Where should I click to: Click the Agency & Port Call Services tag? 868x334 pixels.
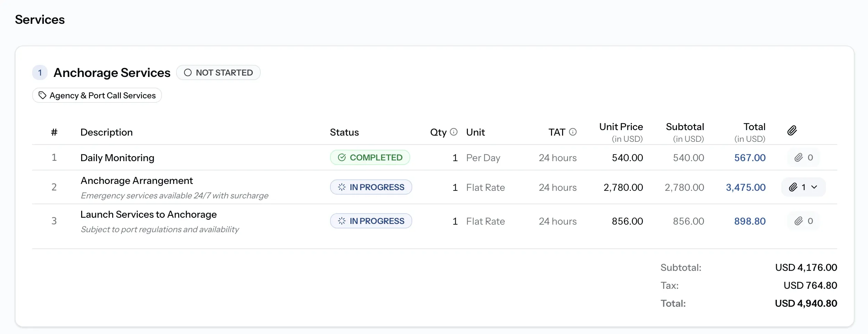(97, 96)
